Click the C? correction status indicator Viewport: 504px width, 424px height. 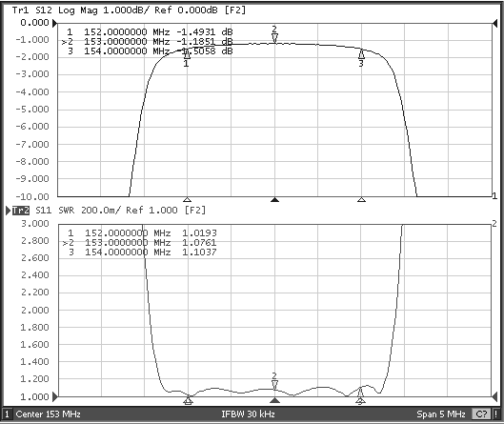click(x=481, y=414)
